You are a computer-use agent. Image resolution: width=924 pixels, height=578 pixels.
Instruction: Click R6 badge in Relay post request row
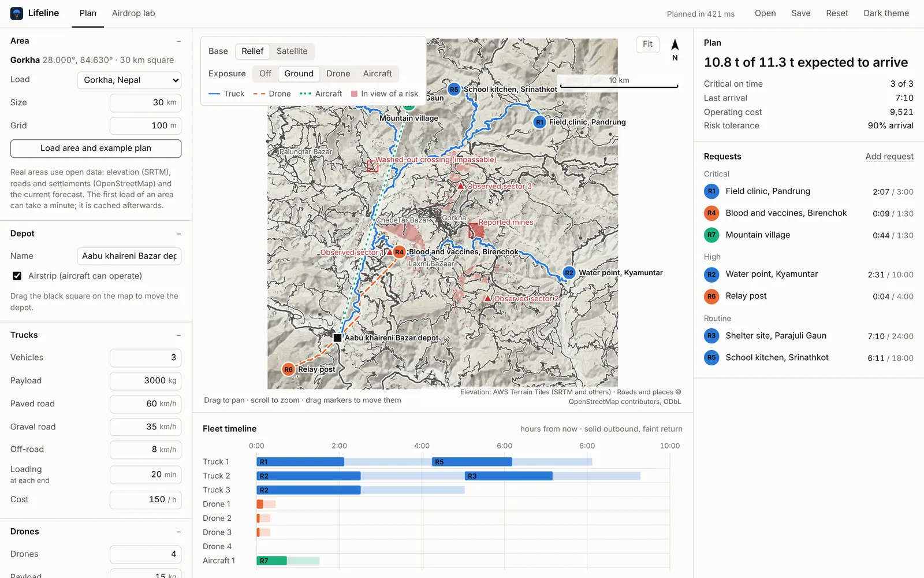711,297
